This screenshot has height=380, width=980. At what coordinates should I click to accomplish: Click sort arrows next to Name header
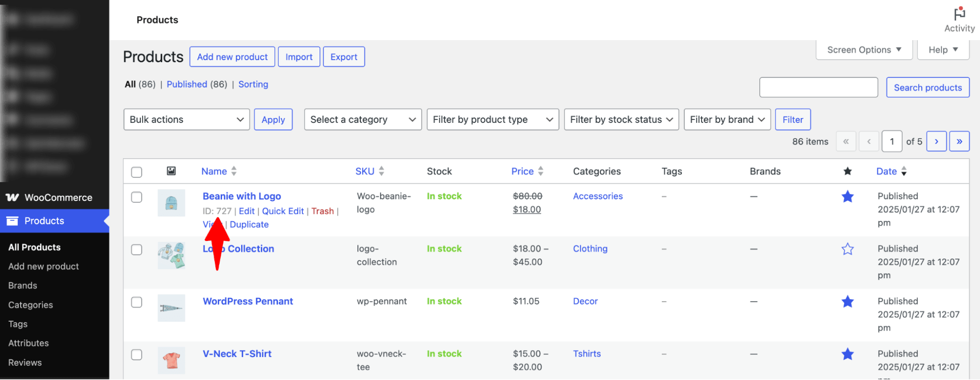point(234,171)
